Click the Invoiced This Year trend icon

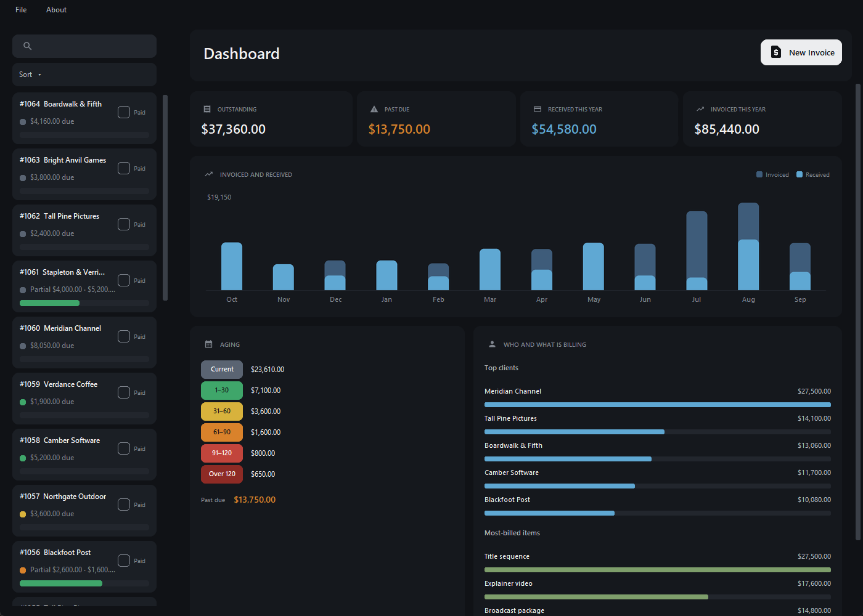700,109
